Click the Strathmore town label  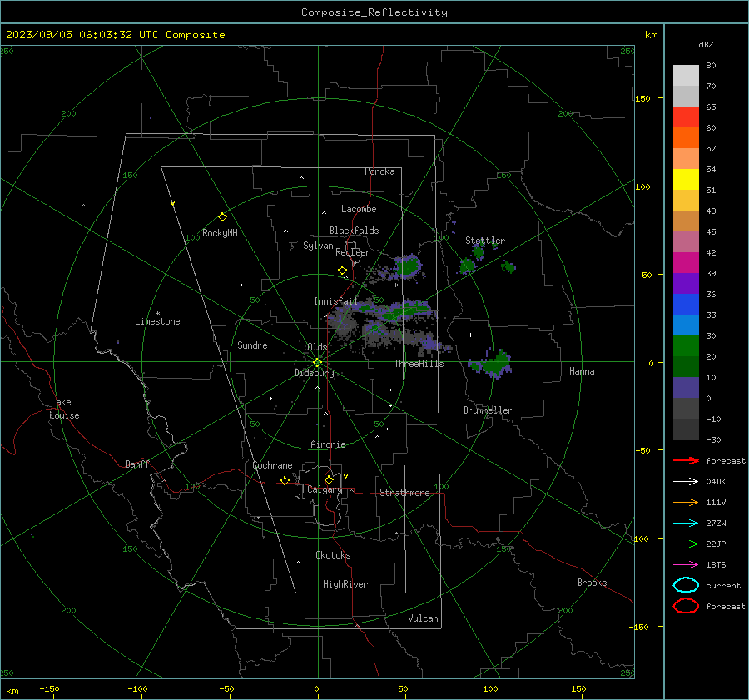(x=404, y=493)
